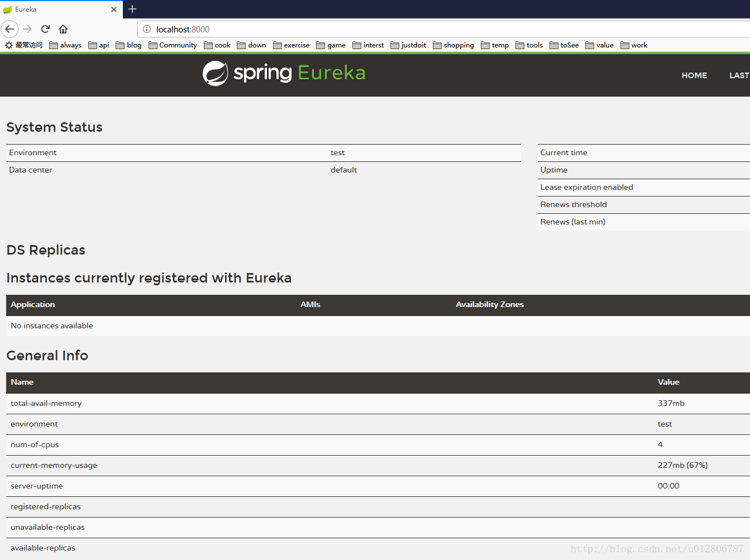Screen dimensions: 750x560
Task: Open the Community bookmark folder
Action: [x=173, y=45]
